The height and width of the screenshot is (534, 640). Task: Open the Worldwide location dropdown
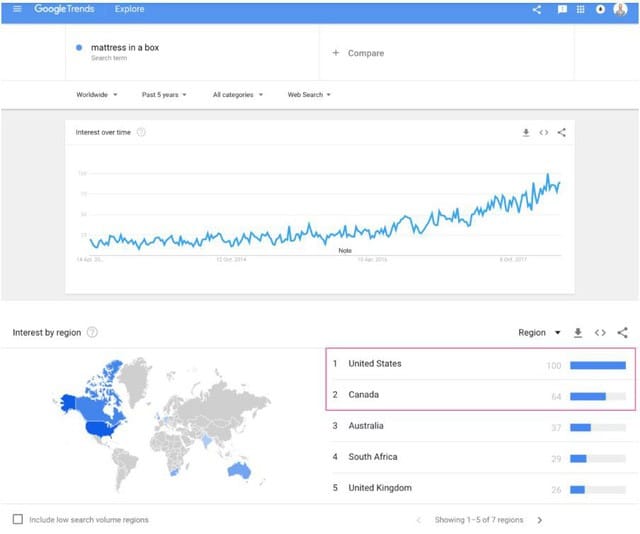(x=97, y=95)
